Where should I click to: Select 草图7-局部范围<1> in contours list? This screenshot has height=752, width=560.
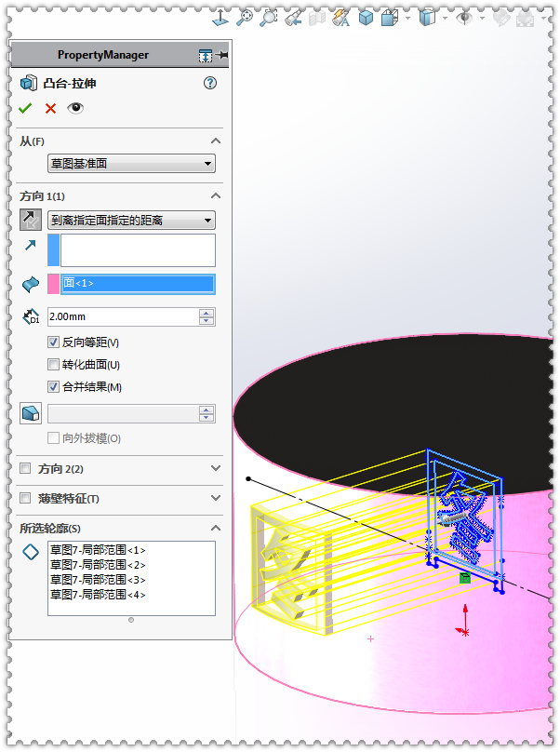(98, 550)
